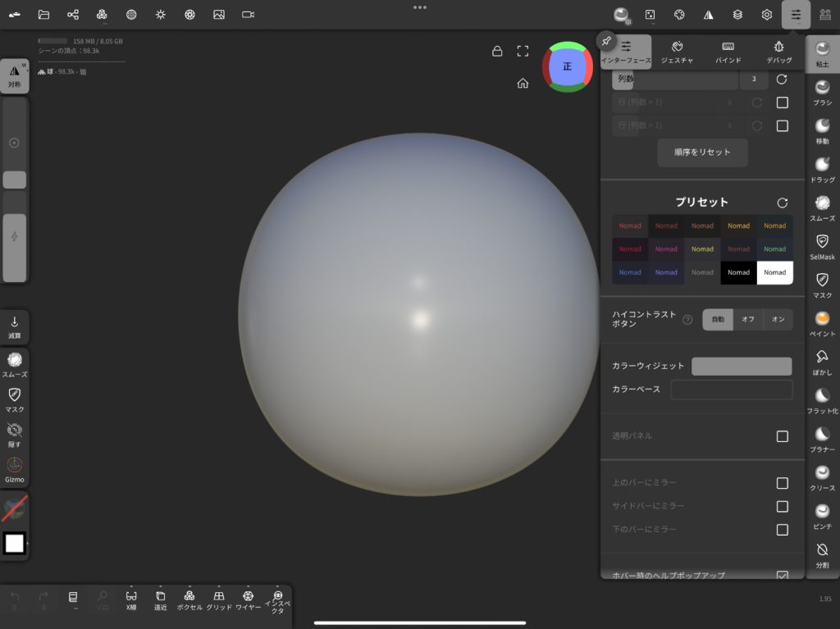
Task: Enable mirror to sidebar checkbox
Action: pyautogui.click(x=782, y=506)
